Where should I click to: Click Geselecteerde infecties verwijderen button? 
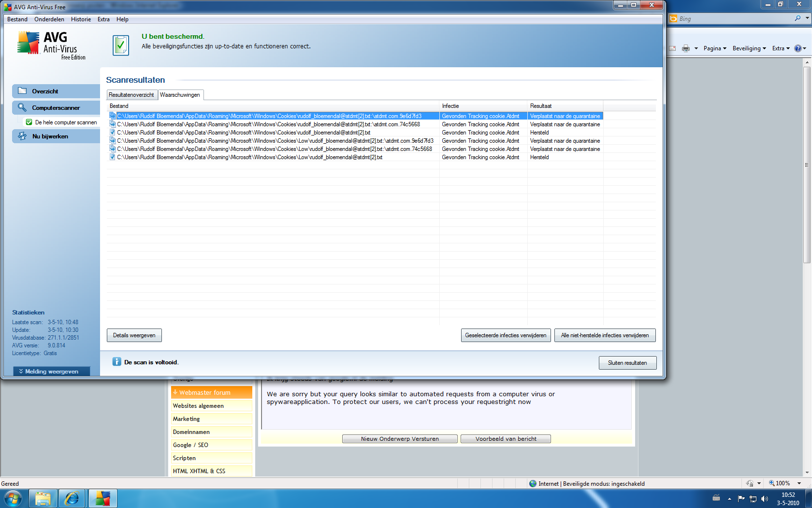[506, 335]
